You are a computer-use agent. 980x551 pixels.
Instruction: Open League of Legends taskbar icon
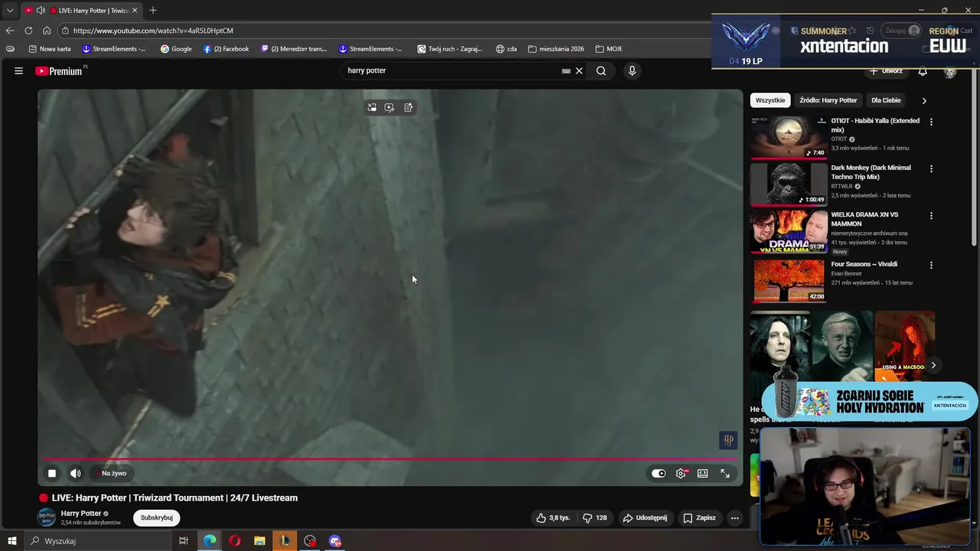(285, 541)
